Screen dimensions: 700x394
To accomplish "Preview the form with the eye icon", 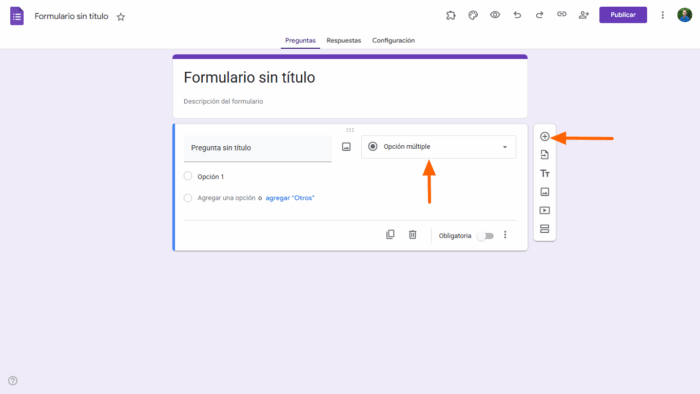I will coord(495,15).
